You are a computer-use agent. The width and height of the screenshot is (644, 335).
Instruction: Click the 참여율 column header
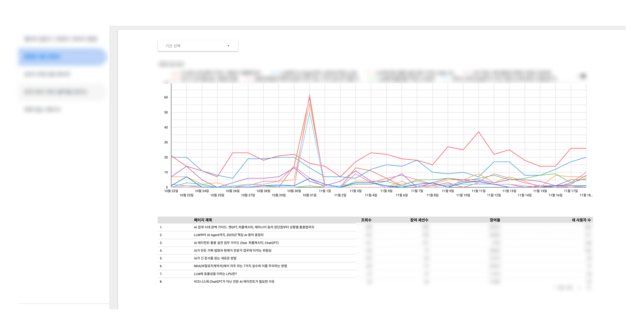pos(495,220)
